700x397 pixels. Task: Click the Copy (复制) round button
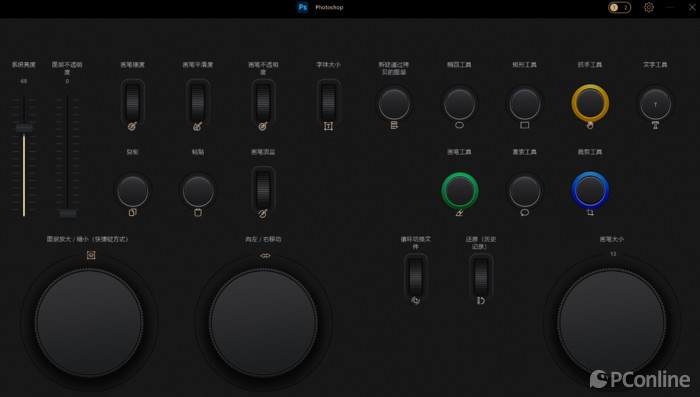pos(133,191)
